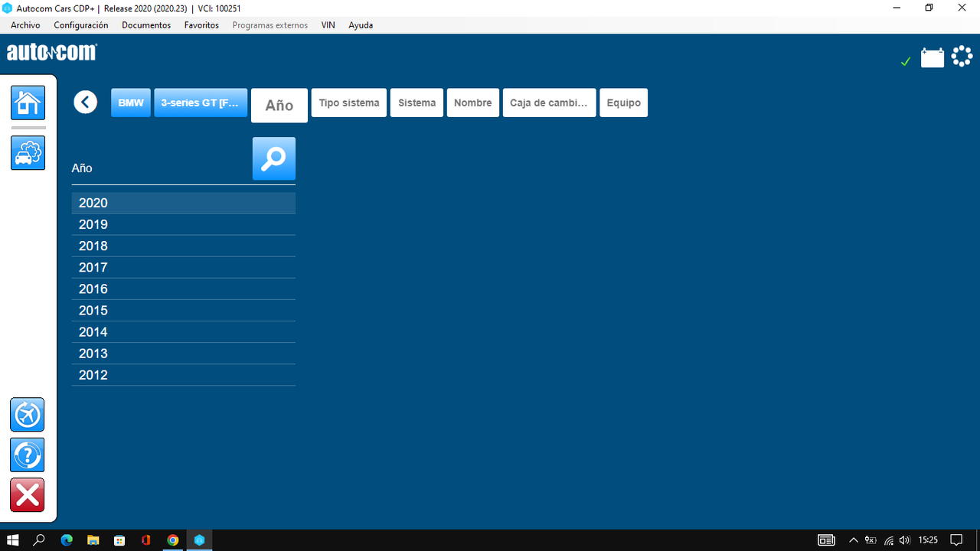980x551 pixels.
Task: Open the Configuración menu
Action: click(81, 25)
